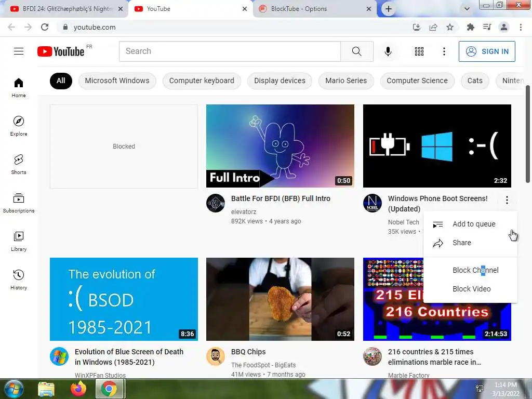Open Library in the sidebar
Screen dimensions: 532x399
click(x=19, y=241)
